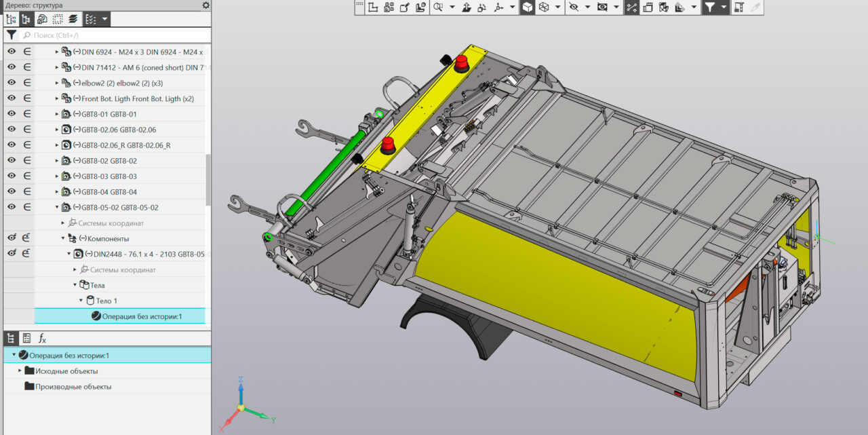Click the zoom magnifier tool in view toolbar
Viewport: 868px width, 435px height.
(438, 7)
